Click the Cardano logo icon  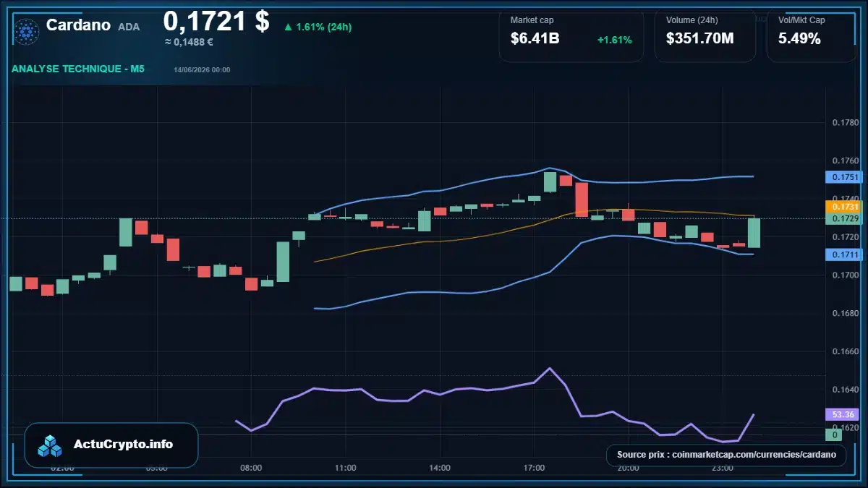(x=27, y=31)
